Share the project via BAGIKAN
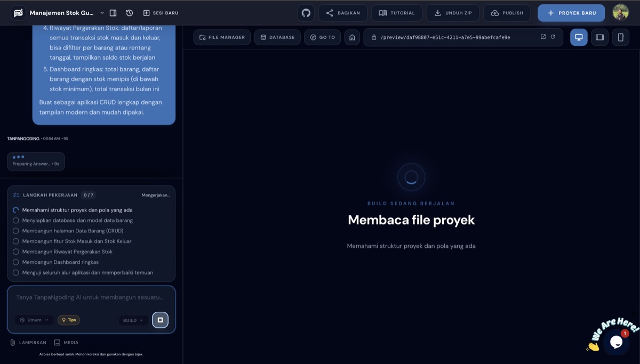640x364 pixels. pos(343,13)
